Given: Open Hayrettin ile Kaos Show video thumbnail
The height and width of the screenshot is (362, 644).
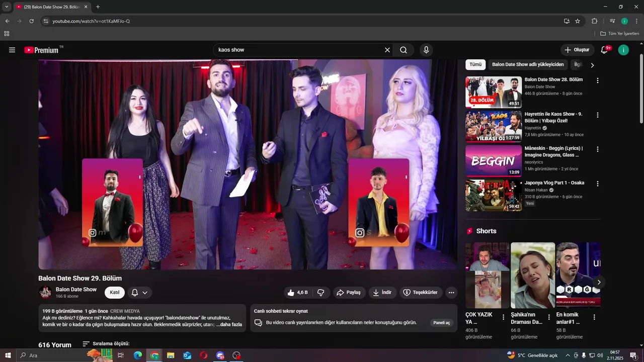Looking at the screenshot, I should pyautogui.click(x=494, y=126).
